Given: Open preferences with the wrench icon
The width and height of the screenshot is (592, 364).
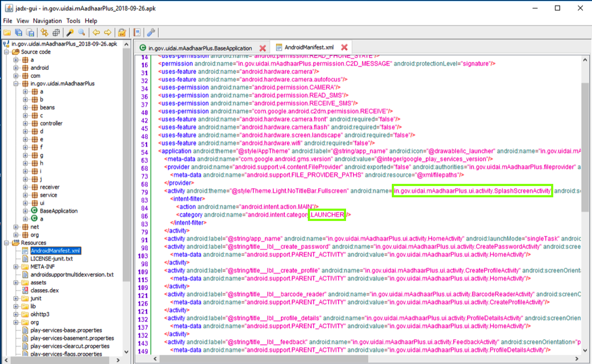Looking at the screenshot, I should pos(151,33).
